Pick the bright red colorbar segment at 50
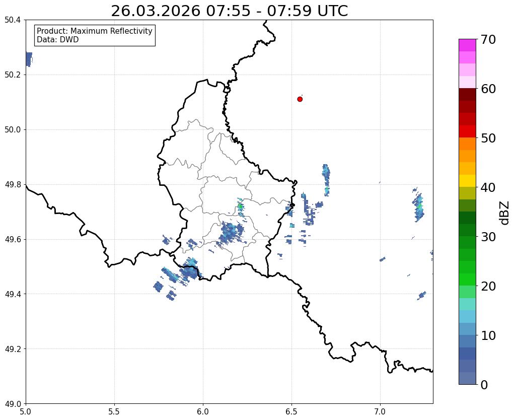 tap(467, 131)
